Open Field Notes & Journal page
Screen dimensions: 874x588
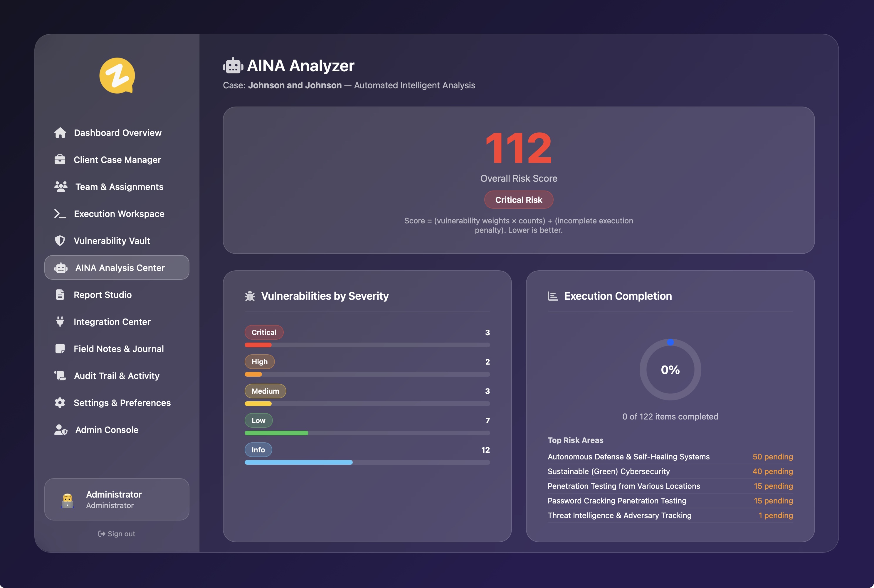tap(119, 349)
